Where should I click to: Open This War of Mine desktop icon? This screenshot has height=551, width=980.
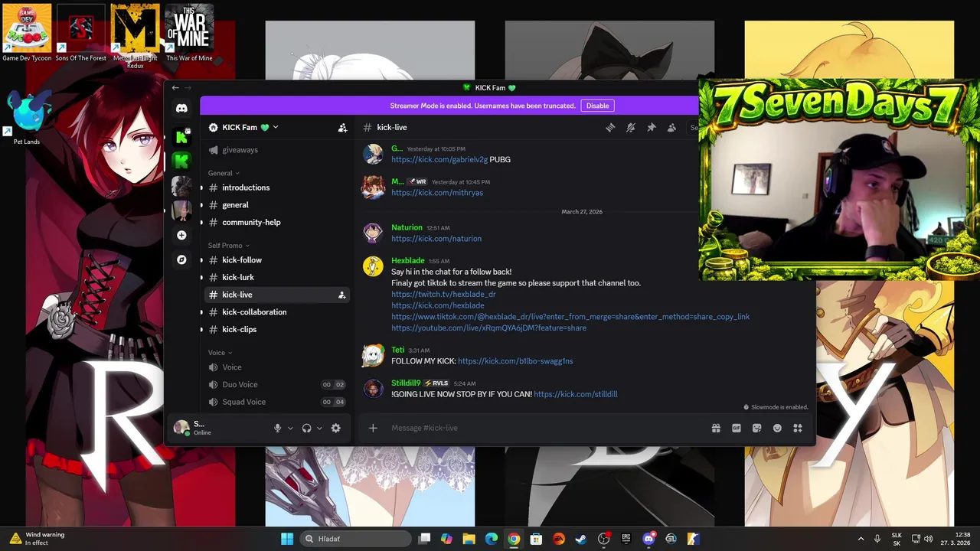click(189, 33)
